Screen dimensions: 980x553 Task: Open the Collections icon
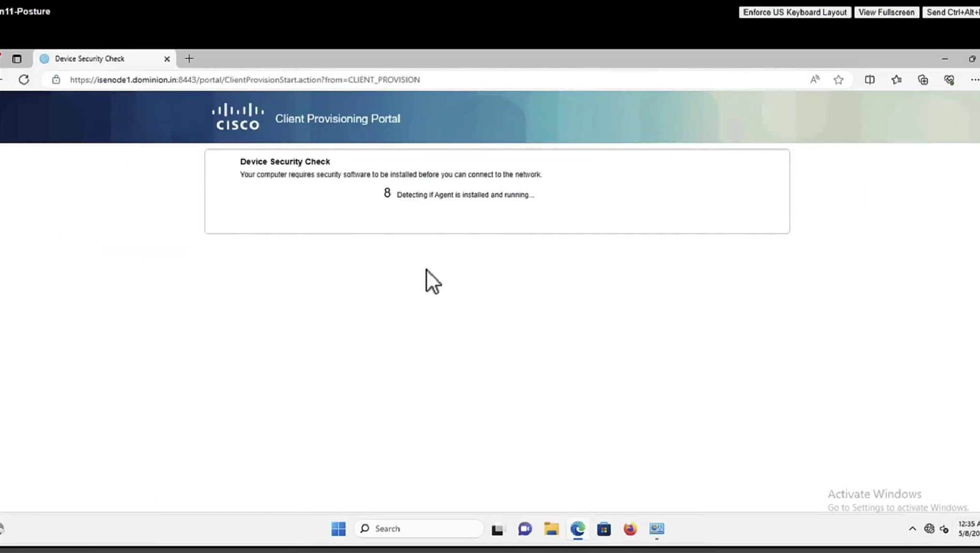[922, 80]
